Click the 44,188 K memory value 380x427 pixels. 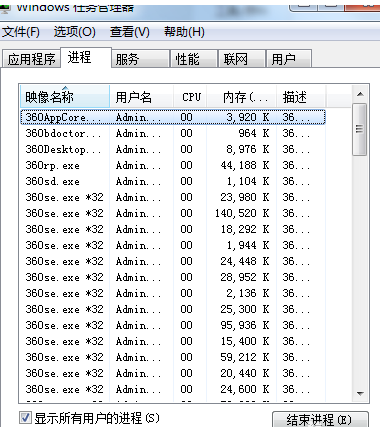(245, 165)
